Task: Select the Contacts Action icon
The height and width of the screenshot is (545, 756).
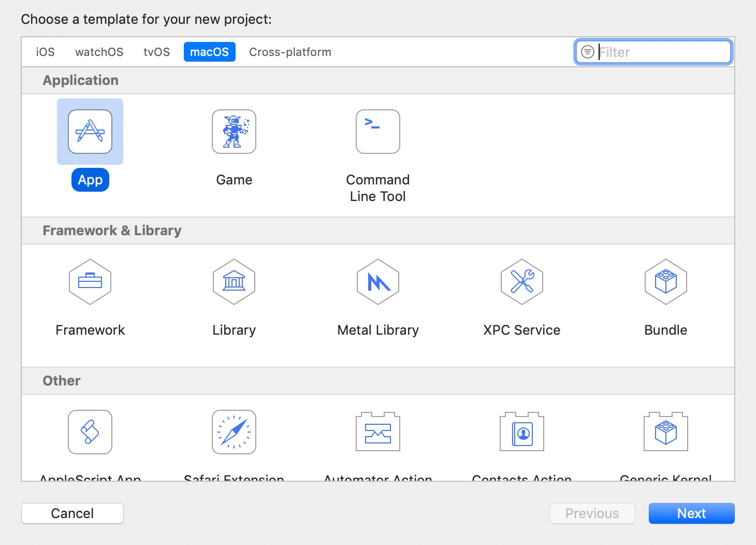Action: (522, 432)
